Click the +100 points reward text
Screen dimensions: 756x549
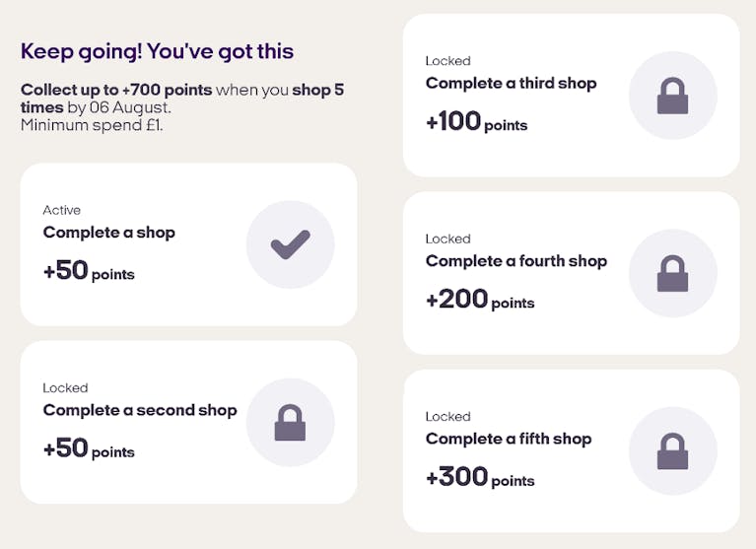point(477,121)
